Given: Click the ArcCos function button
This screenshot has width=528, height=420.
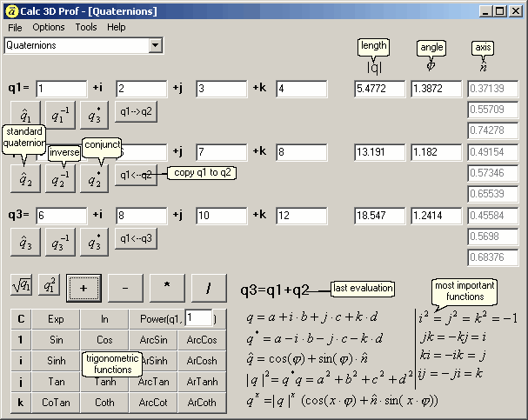Looking at the screenshot, I should [202, 340].
